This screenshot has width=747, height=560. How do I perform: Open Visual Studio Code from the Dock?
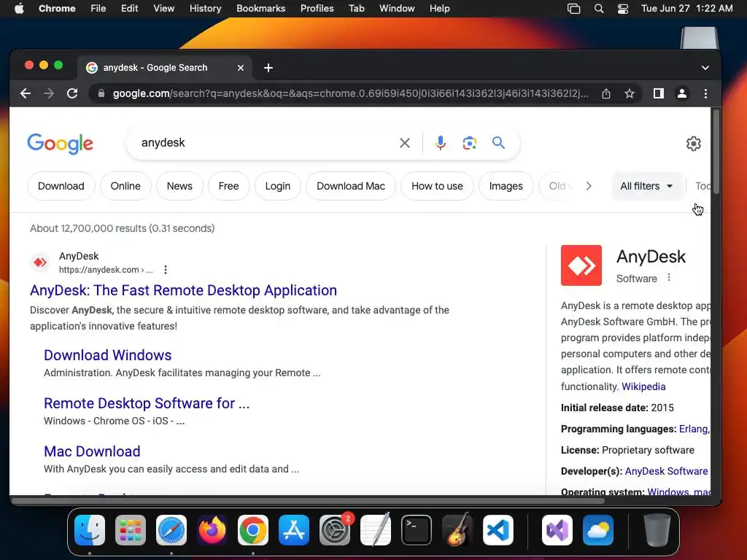(498, 530)
